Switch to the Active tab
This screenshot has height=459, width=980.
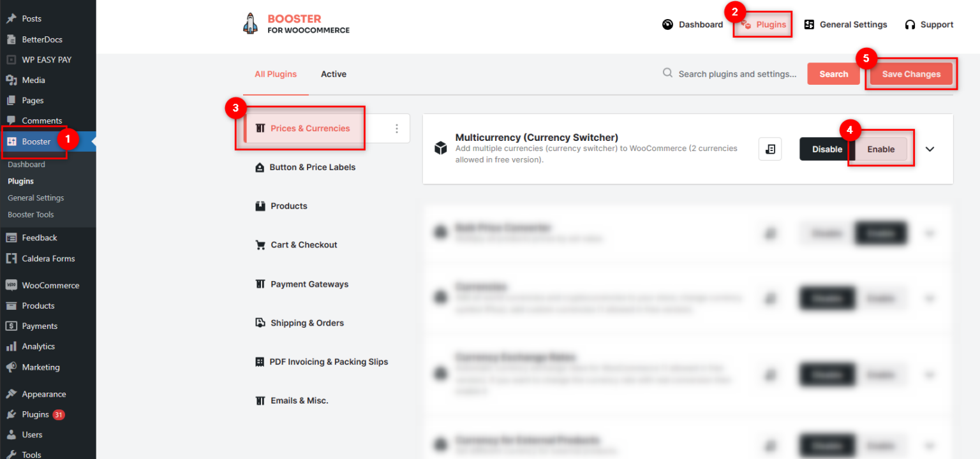pos(334,74)
